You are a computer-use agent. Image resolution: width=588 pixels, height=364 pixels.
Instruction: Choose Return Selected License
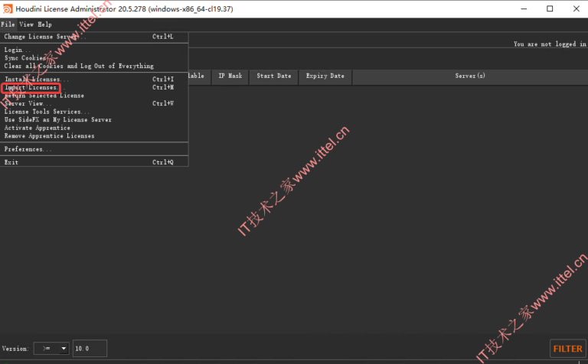point(44,96)
